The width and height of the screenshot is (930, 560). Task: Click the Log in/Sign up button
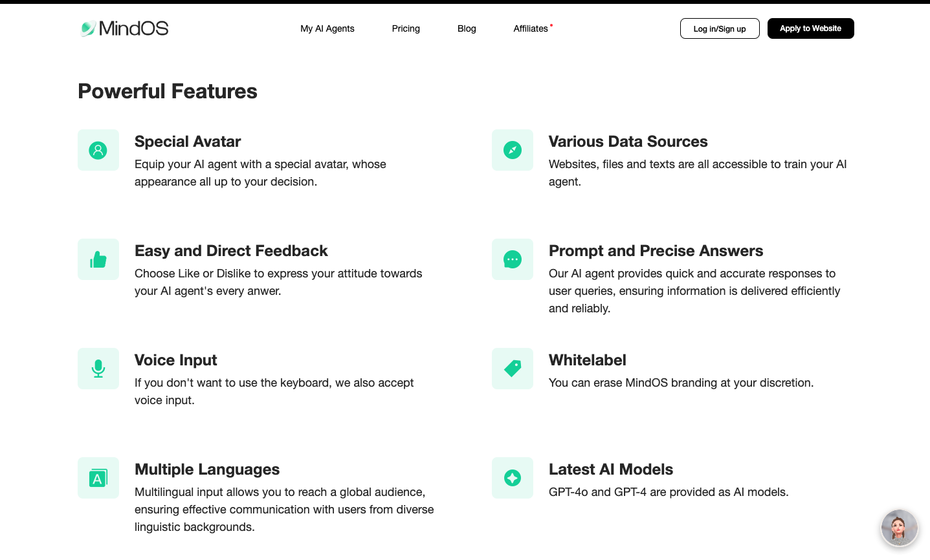click(x=720, y=28)
